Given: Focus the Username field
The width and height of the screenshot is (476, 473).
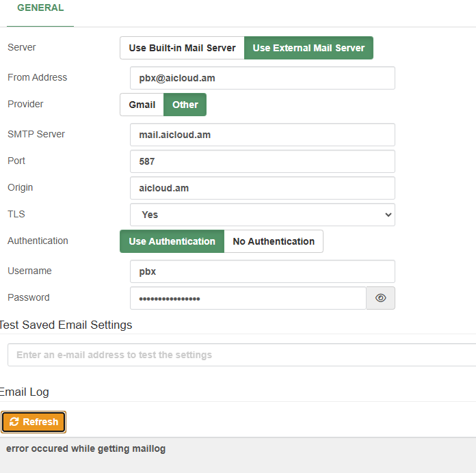Looking at the screenshot, I should [263, 271].
